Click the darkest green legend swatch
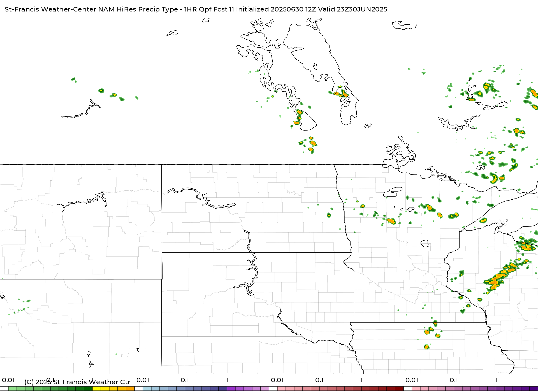 [88, 389]
